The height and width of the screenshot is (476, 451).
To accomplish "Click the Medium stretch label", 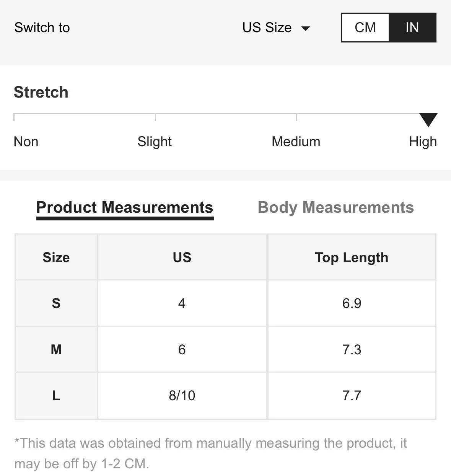I will pyautogui.click(x=296, y=142).
